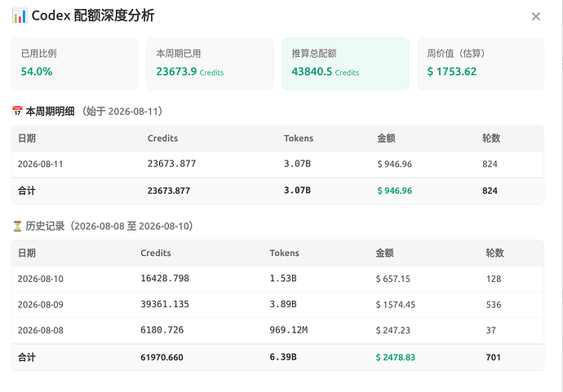The height and width of the screenshot is (392, 563).
Task: Click the 日期 header in current period table
Action: click(27, 138)
